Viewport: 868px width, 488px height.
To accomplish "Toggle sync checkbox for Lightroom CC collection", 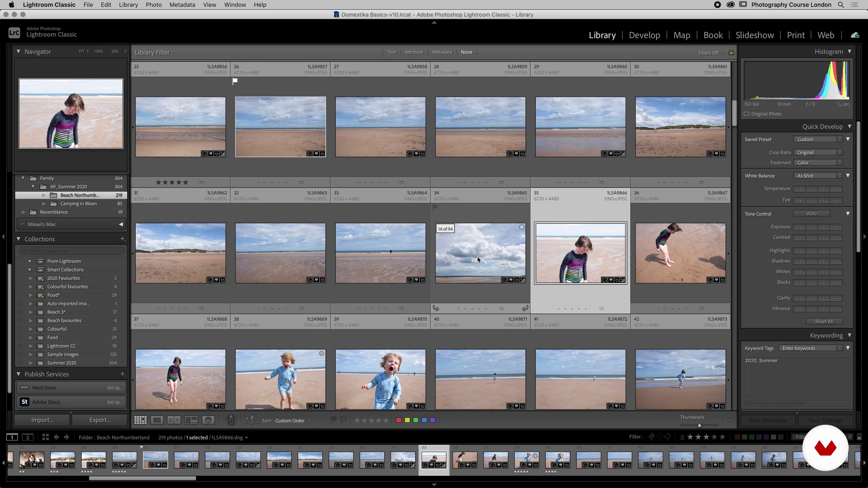I will click(19, 346).
